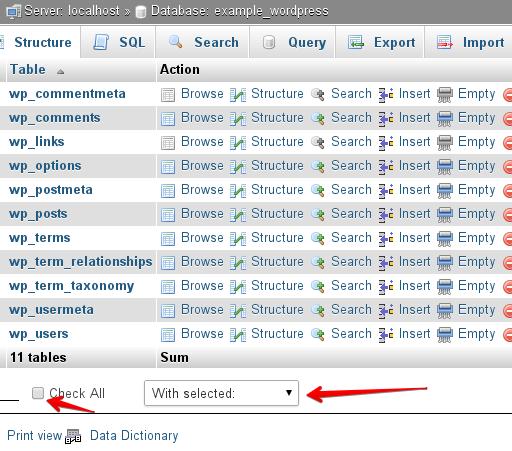Viewport: 512px width, 451px height.
Task: Tick the Check All checkbox
Action: 38,393
